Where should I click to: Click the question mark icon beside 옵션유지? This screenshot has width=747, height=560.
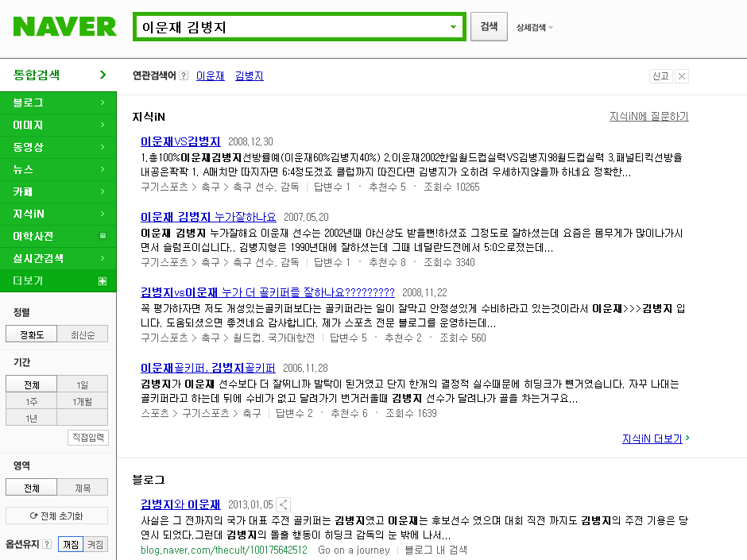coord(47,544)
